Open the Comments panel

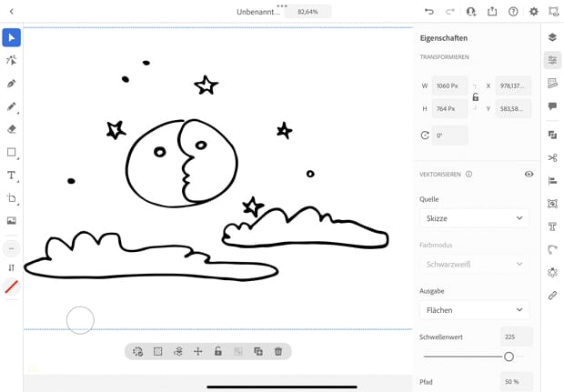click(x=552, y=106)
